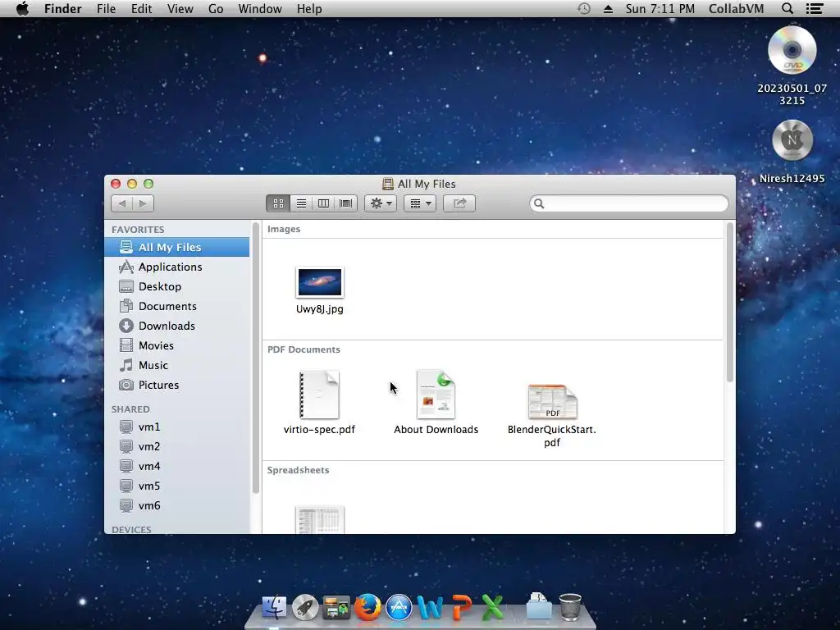Open the Apple menu
This screenshot has width=840, height=630.
pos(22,8)
